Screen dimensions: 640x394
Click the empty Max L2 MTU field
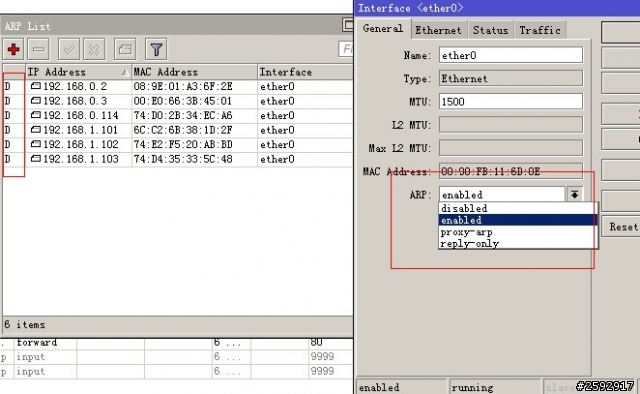point(511,148)
